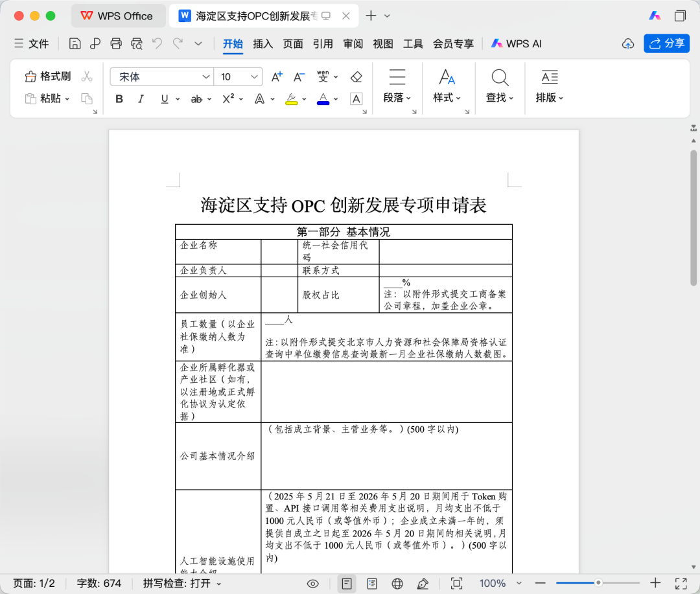The height and width of the screenshot is (594, 700).
Task: Open the Page (页面) tab
Action: tap(293, 44)
